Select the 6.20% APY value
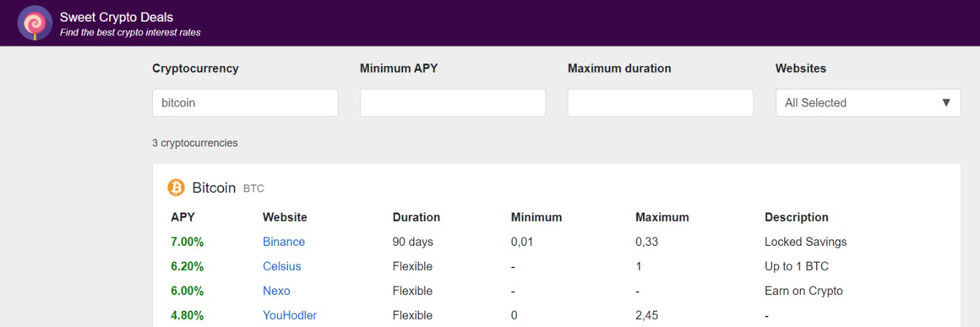 pos(188,266)
